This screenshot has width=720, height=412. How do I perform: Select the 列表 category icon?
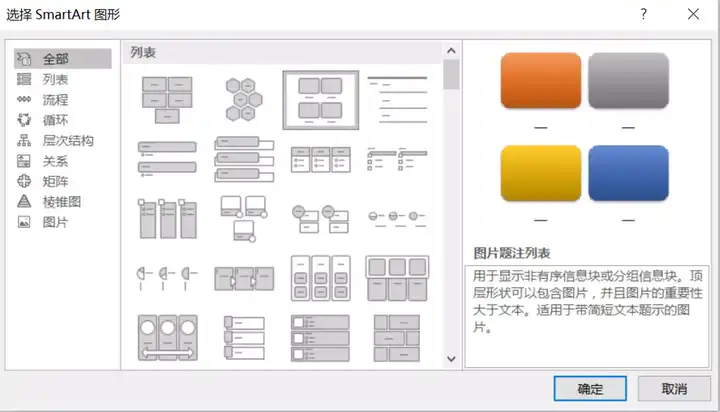tap(24, 79)
